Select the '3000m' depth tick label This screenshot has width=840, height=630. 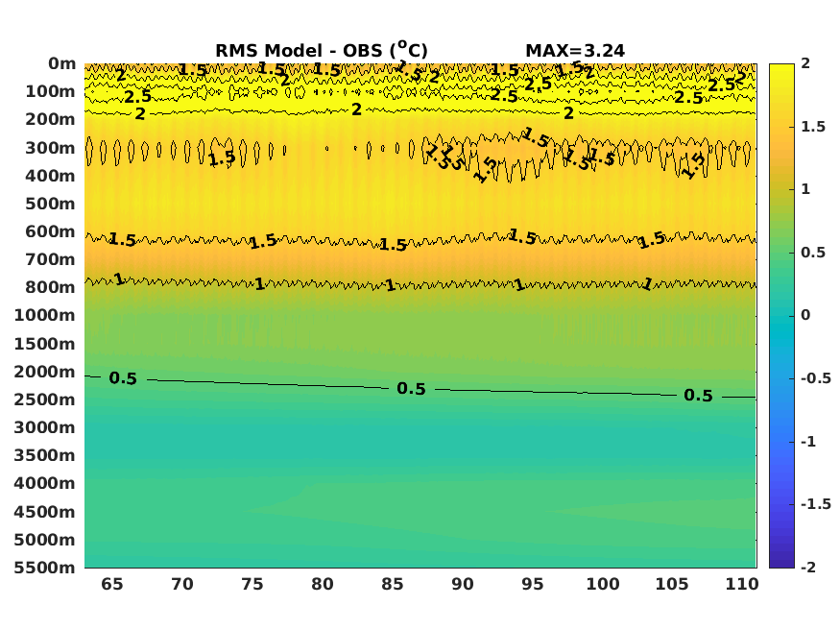(44, 427)
